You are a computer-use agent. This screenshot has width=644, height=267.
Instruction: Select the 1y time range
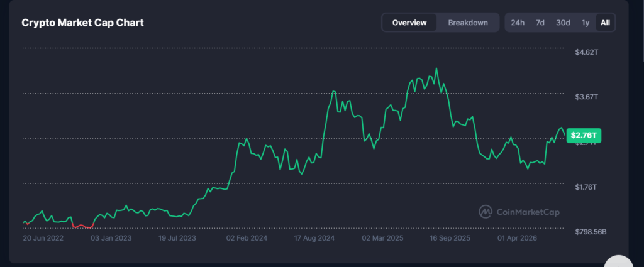tap(586, 23)
